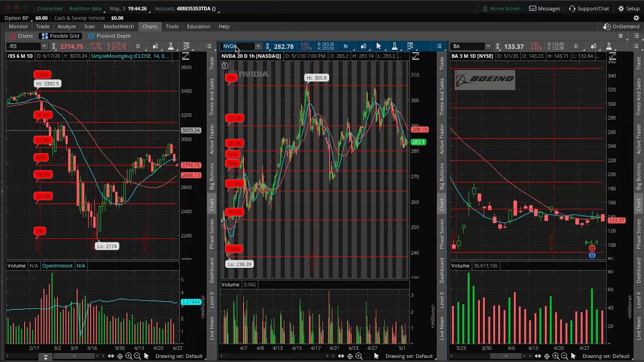
Task: Open Times And Sales sidebar beside /ES chart
Action: (x=212, y=96)
